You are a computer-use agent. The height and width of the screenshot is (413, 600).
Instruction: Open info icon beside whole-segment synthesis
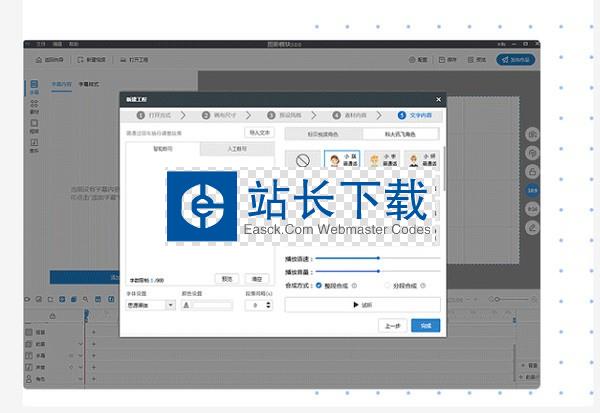tap(354, 286)
